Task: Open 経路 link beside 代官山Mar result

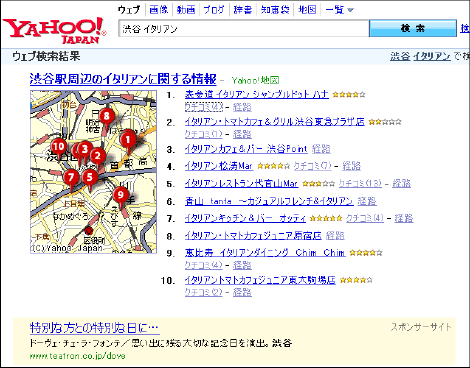Action: [401, 183]
